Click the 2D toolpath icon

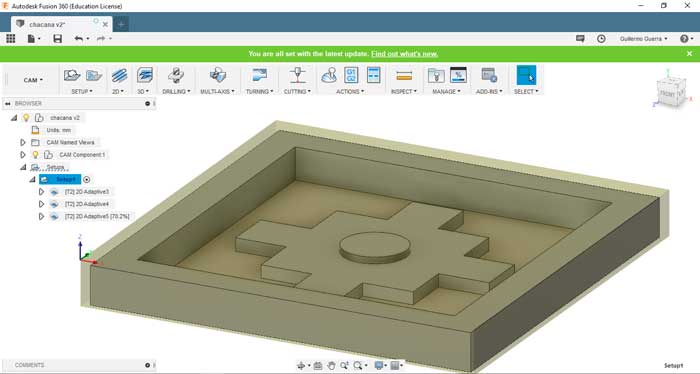[x=119, y=75]
